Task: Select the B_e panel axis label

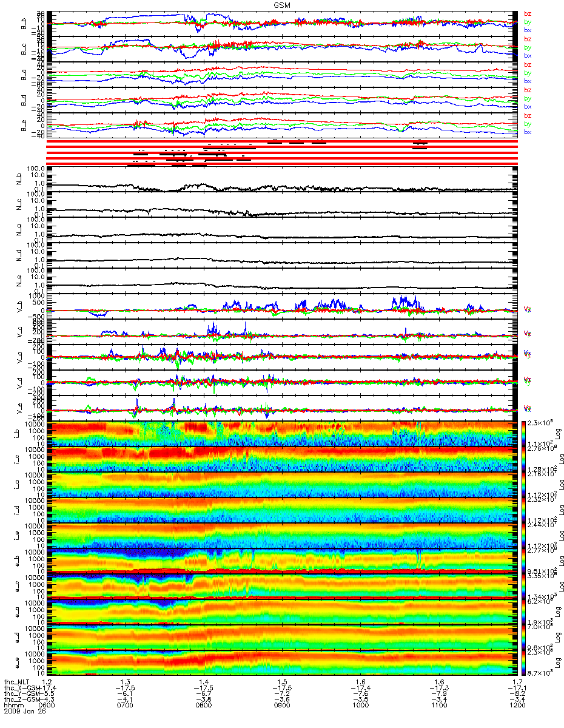Action: [23, 126]
